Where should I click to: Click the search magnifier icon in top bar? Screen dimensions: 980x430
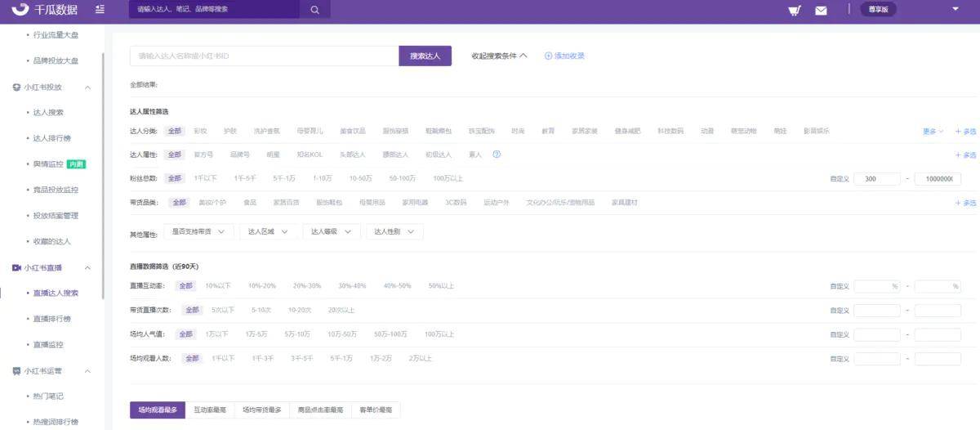pyautogui.click(x=314, y=10)
